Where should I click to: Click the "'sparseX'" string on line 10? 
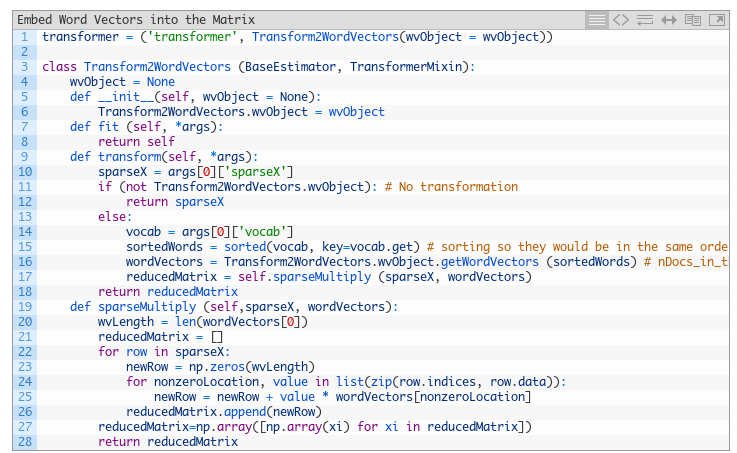[255, 172]
